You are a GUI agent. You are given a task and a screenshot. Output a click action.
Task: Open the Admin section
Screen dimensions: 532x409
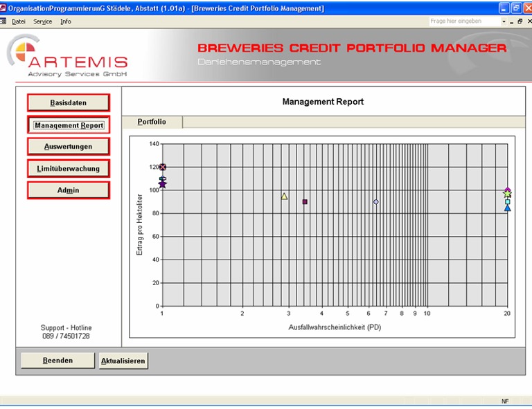tap(69, 190)
